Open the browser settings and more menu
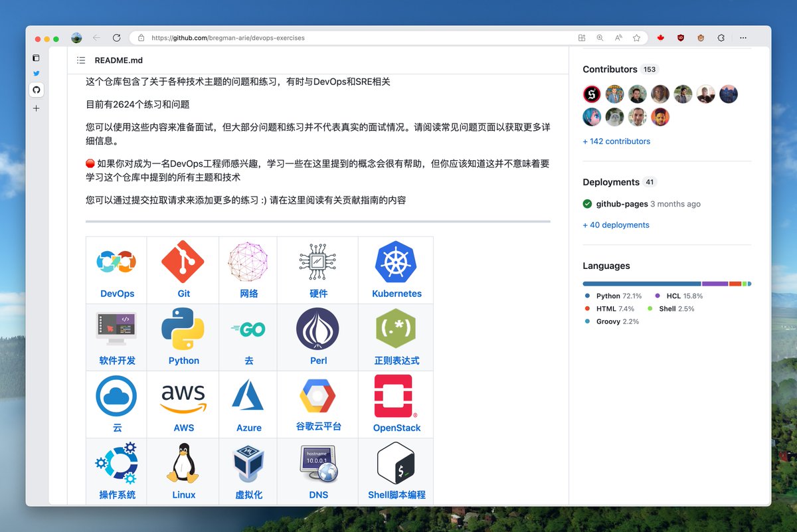Image resolution: width=797 pixels, height=532 pixels. coord(743,38)
